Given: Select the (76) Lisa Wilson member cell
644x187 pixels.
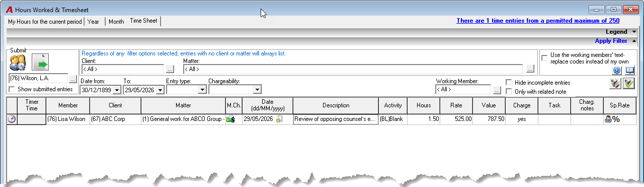Looking at the screenshot, I should pyautogui.click(x=68, y=119).
